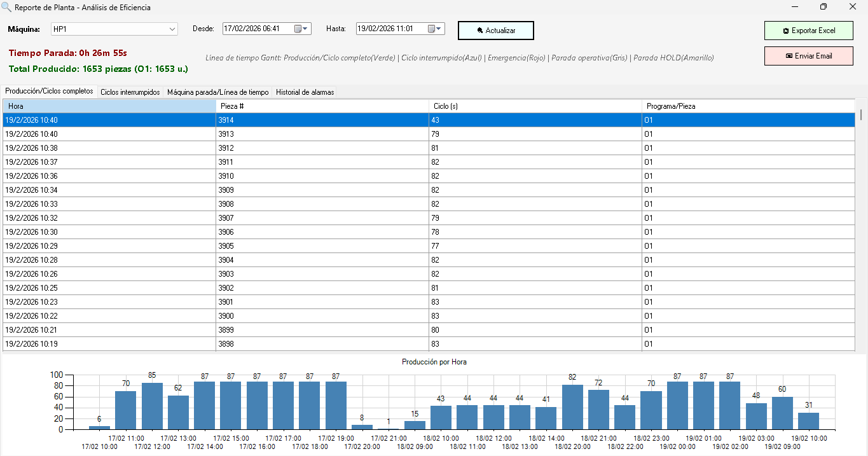The height and width of the screenshot is (456, 868).
Task: Export the report with Exportar Excel
Action: click(x=809, y=31)
